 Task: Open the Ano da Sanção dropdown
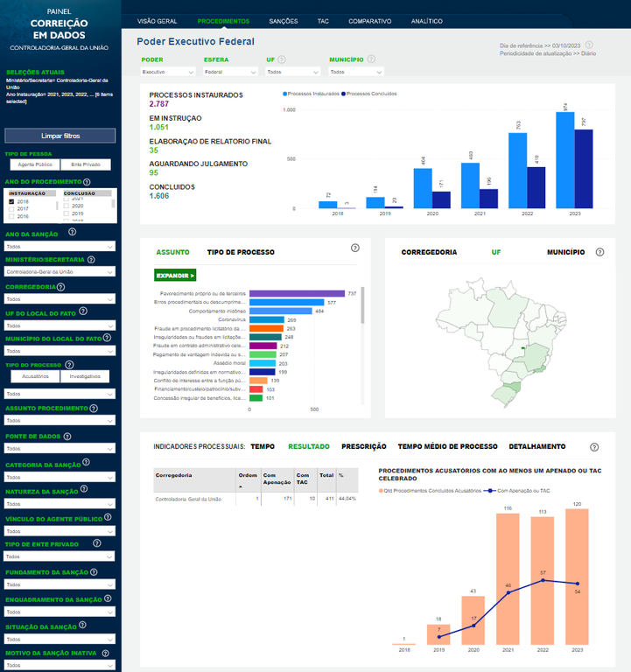60,247
